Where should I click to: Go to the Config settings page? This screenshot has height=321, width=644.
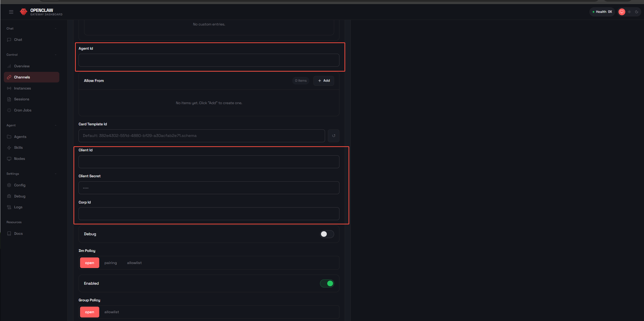[20, 185]
